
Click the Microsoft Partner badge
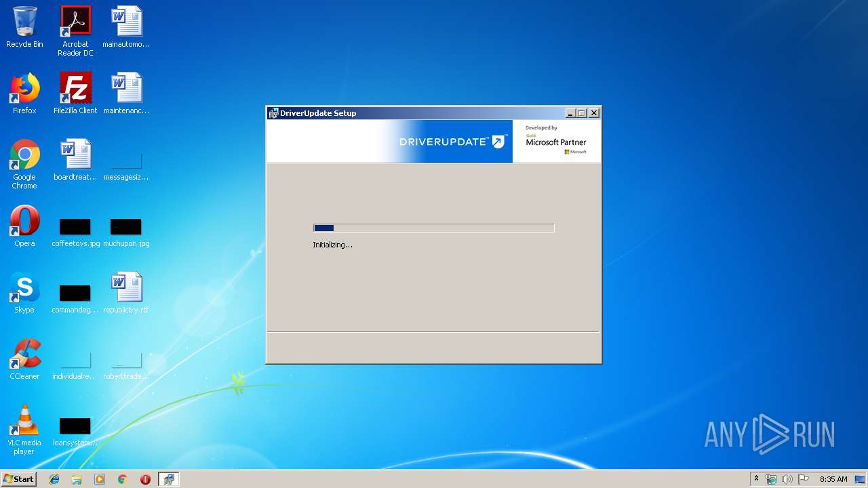(556, 140)
